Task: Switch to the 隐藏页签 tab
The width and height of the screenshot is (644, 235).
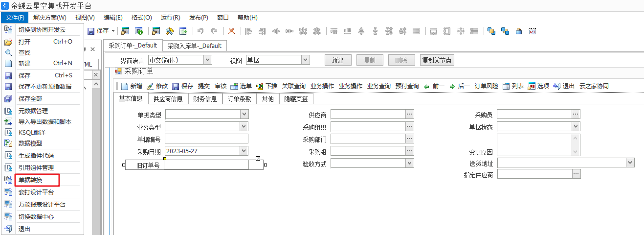Action: pyautogui.click(x=296, y=99)
